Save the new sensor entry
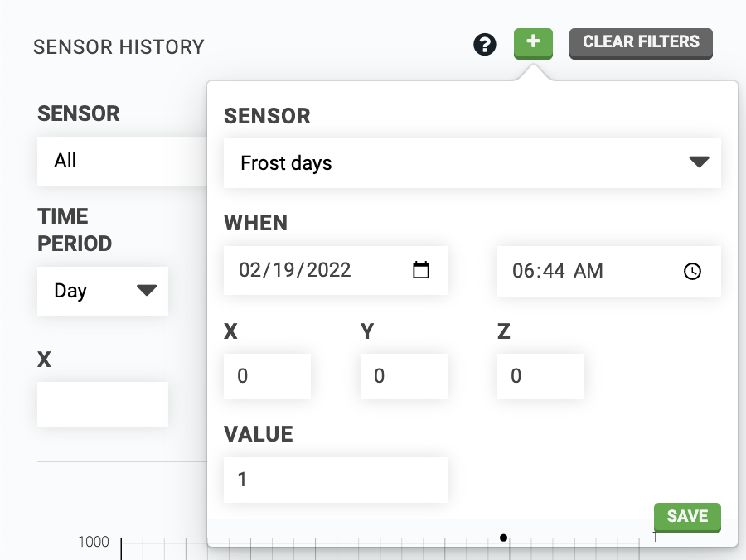 [x=687, y=517]
